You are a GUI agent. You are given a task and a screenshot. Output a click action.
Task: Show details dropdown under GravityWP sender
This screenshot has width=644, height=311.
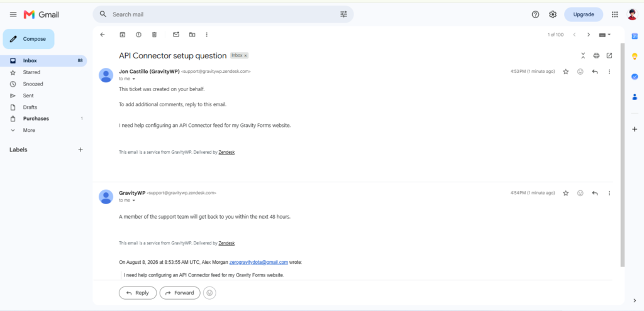pos(134,200)
